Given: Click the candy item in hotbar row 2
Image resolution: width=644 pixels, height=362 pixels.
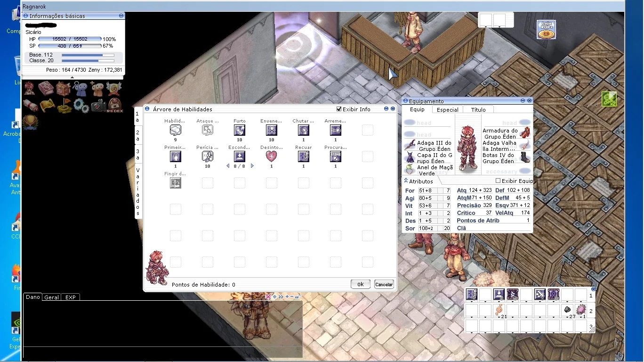Looking at the screenshot, I should [x=499, y=310].
